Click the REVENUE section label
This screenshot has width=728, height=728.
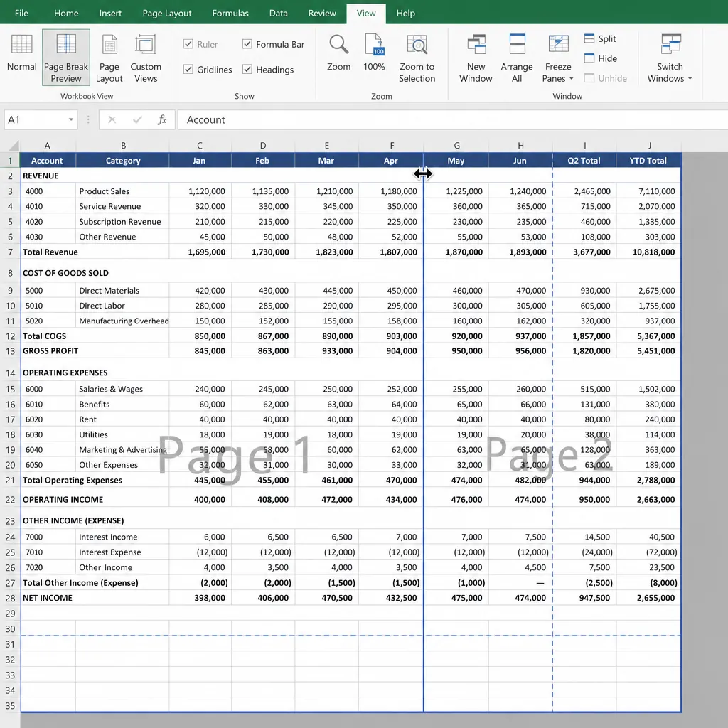41,176
